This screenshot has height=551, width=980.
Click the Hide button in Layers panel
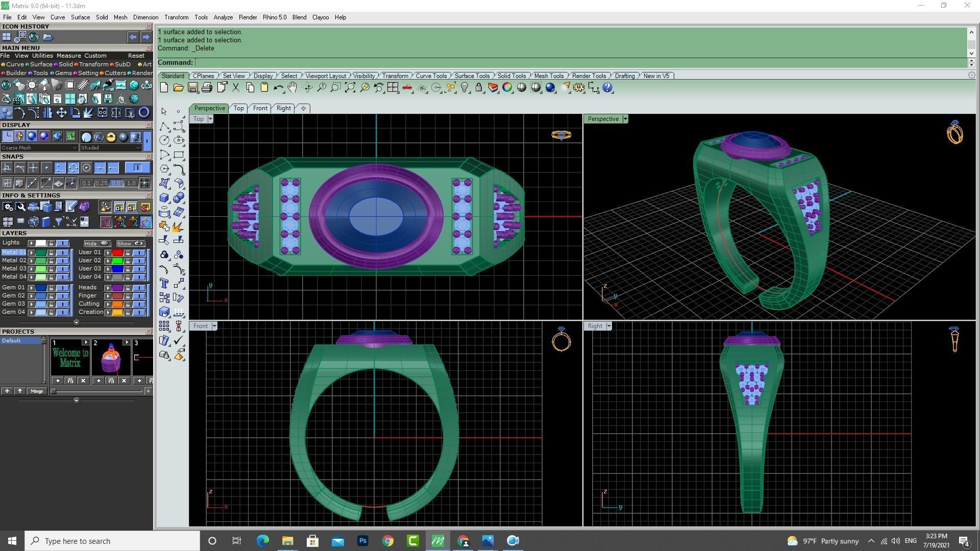click(x=97, y=243)
